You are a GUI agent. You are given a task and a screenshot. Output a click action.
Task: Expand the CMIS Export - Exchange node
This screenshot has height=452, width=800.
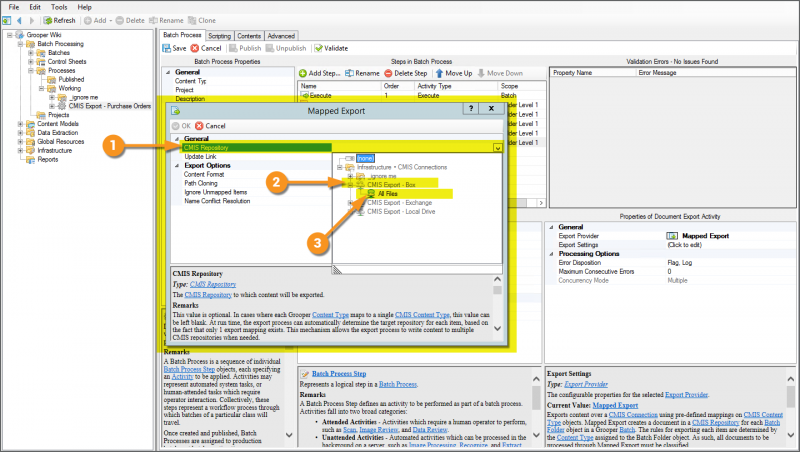[350, 203]
